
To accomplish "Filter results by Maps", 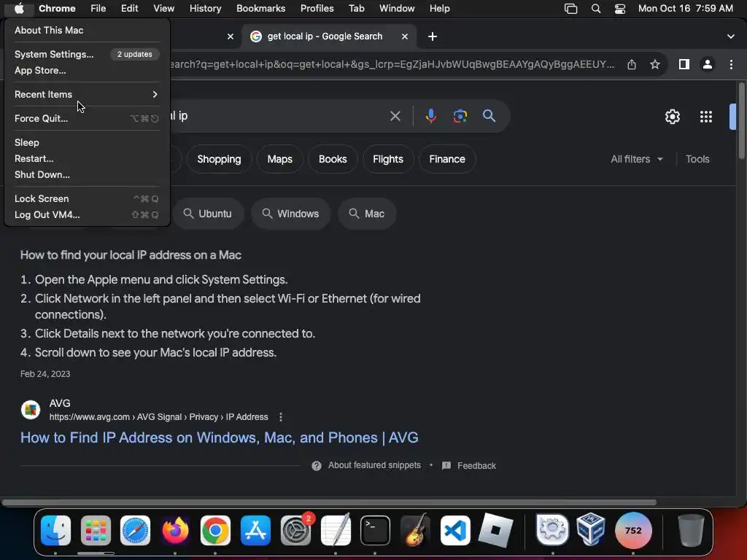I will point(279,159).
